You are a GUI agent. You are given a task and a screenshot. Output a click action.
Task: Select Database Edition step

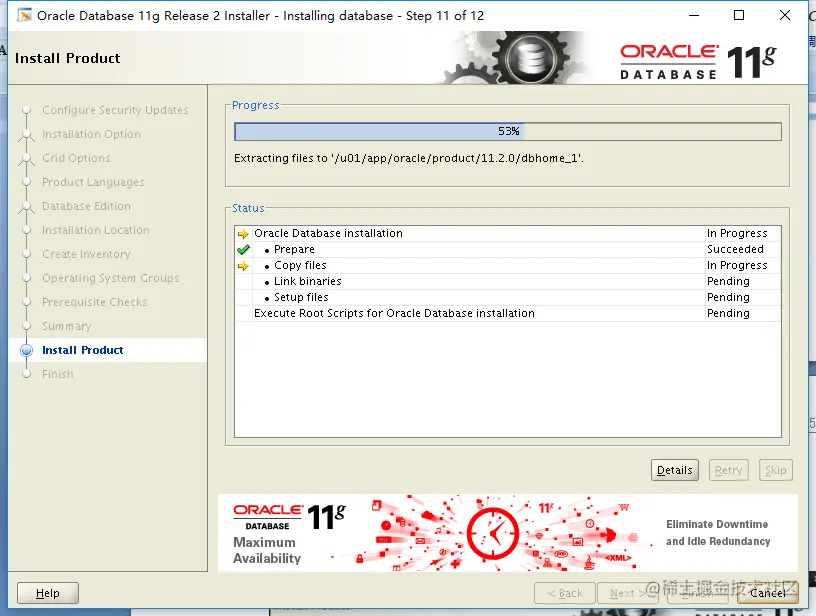click(x=86, y=206)
